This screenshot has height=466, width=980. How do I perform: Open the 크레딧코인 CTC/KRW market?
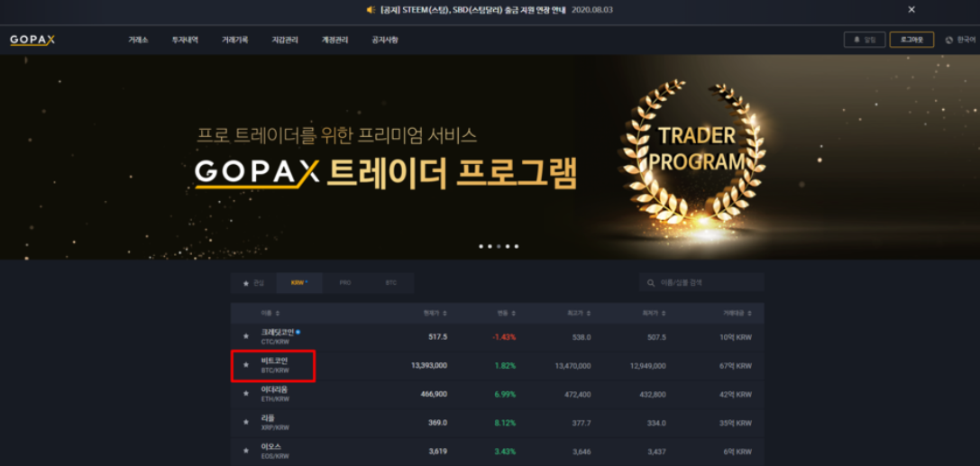497,337
